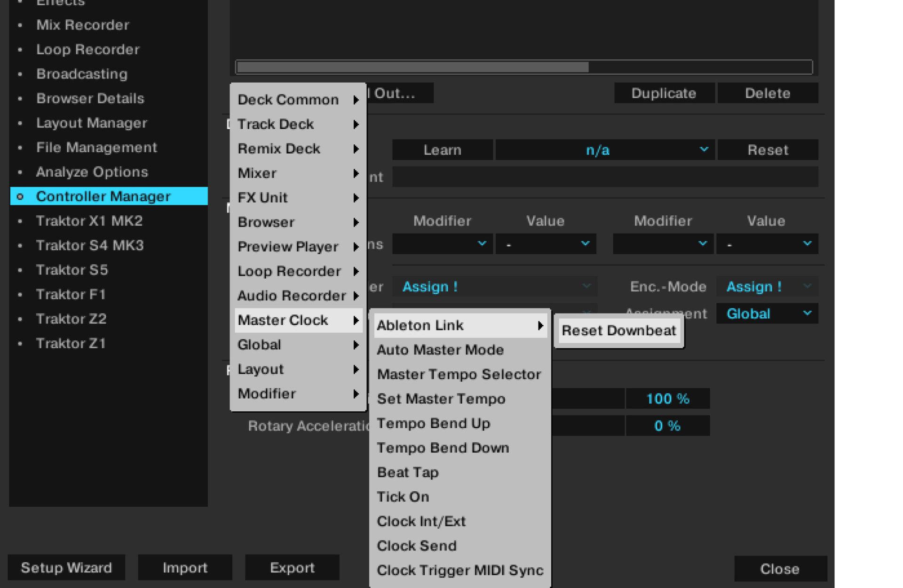Image resolution: width=903 pixels, height=588 pixels.
Task: Select Loop Recorder in sidebar
Action: (109, 49)
